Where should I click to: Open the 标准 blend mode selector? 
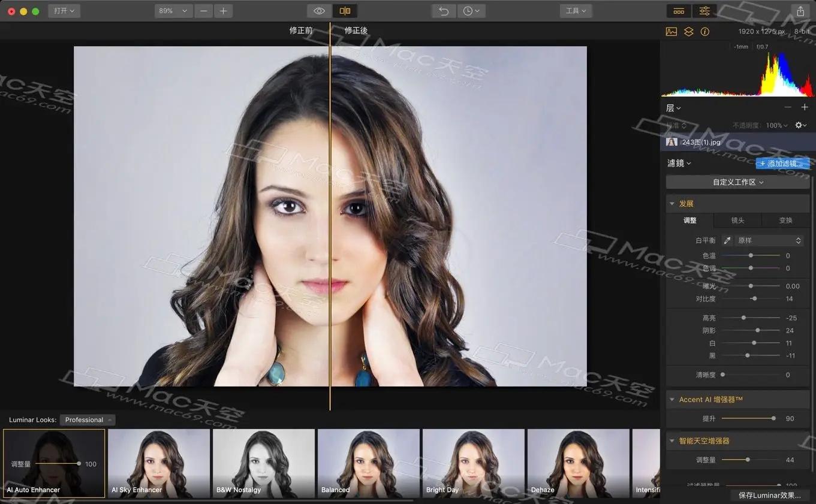pos(676,125)
